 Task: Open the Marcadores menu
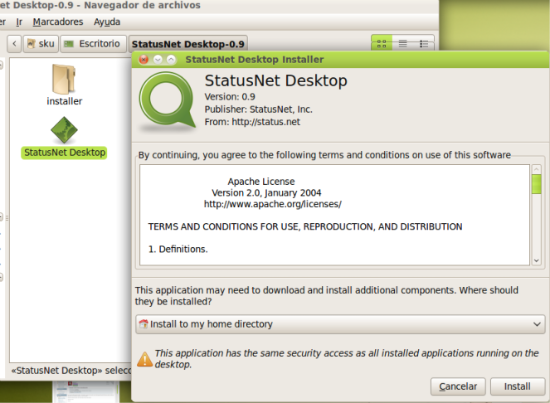pyautogui.click(x=58, y=22)
